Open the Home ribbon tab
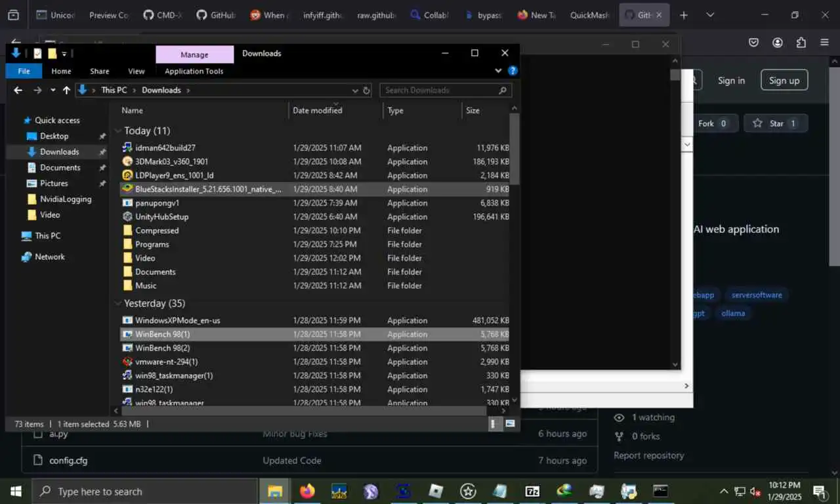 [x=61, y=71]
